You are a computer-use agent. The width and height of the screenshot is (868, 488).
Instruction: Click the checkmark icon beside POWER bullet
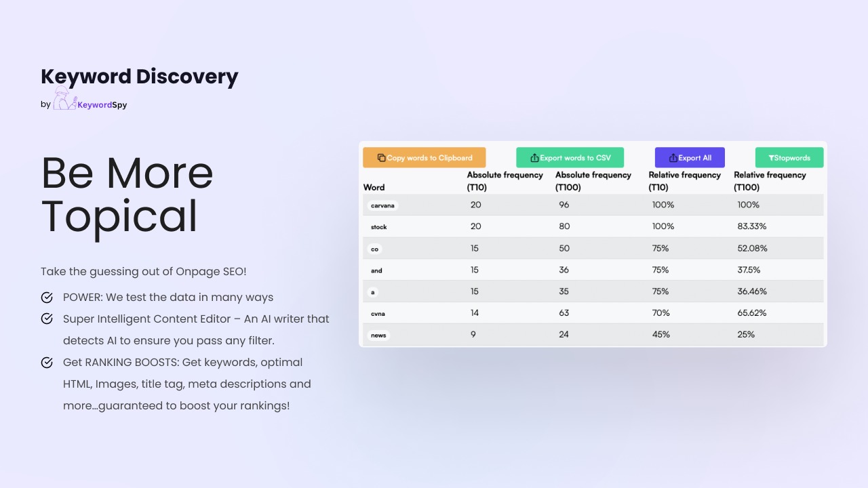(47, 298)
